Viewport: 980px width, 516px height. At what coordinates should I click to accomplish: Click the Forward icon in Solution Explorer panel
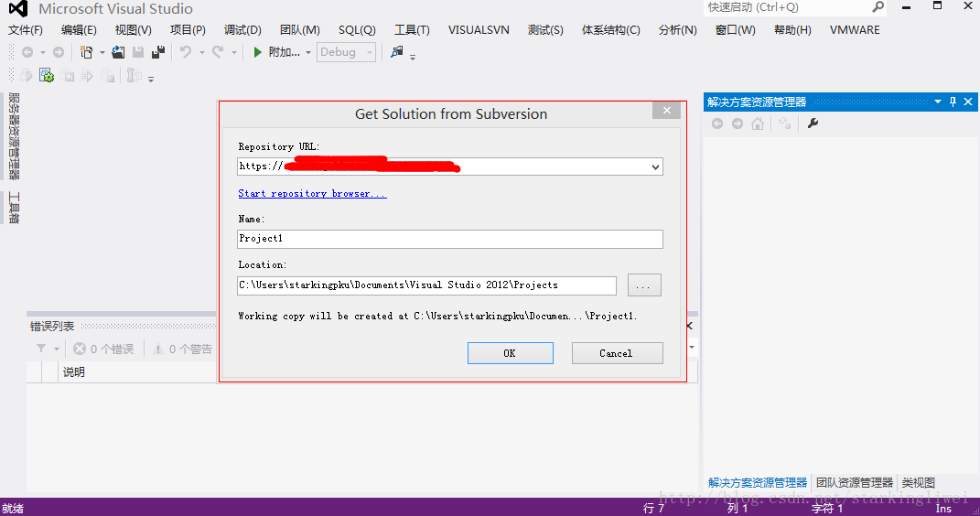click(738, 124)
